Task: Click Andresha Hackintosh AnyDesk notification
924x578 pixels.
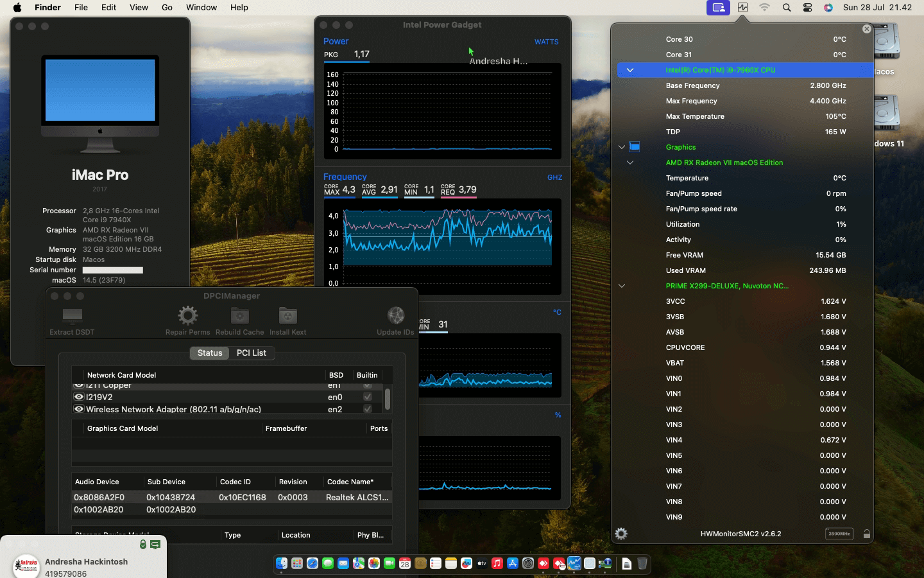Action: click(x=83, y=557)
